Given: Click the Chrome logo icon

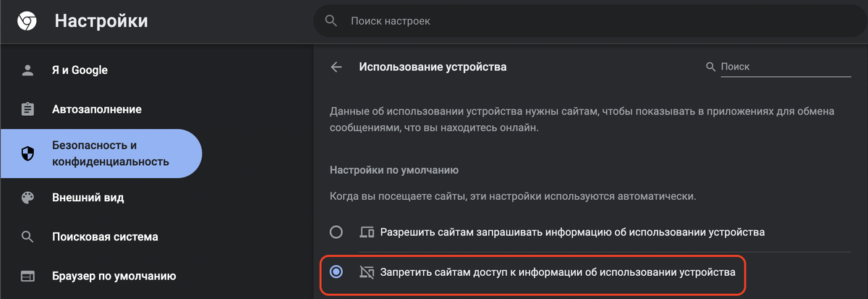Looking at the screenshot, I should point(27,22).
